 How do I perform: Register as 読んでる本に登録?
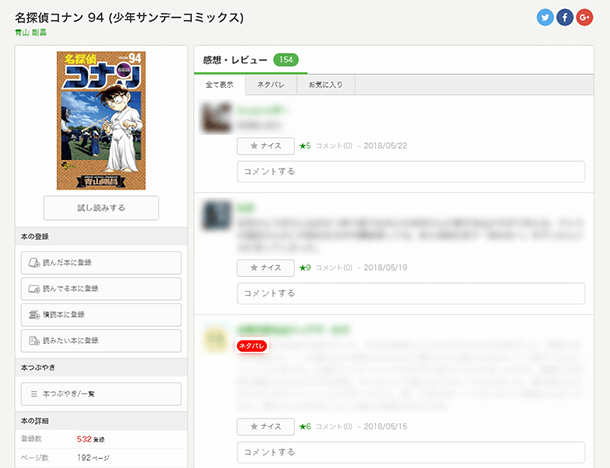(x=101, y=289)
